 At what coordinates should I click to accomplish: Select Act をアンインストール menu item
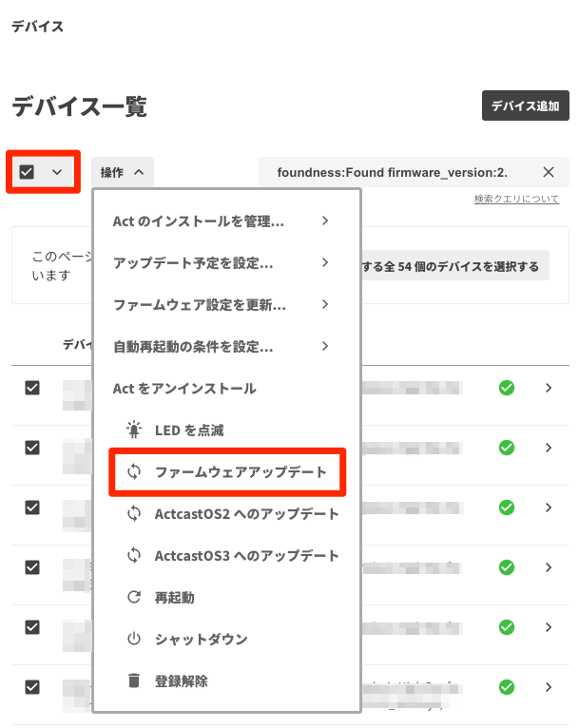tap(184, 388)
